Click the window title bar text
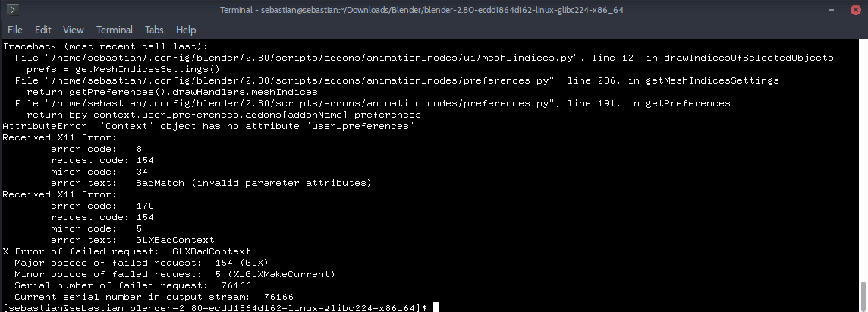This screenshot has height=312, width=868. click(x=422, y=10)
